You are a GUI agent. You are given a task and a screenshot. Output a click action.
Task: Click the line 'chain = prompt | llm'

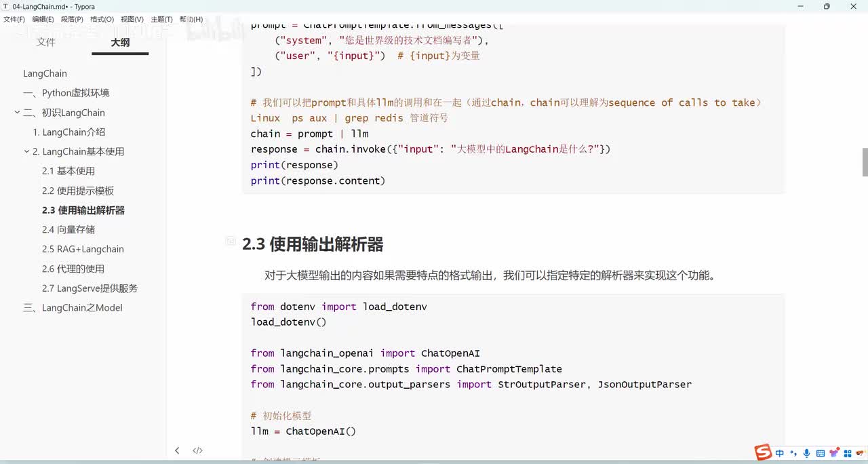309,134
